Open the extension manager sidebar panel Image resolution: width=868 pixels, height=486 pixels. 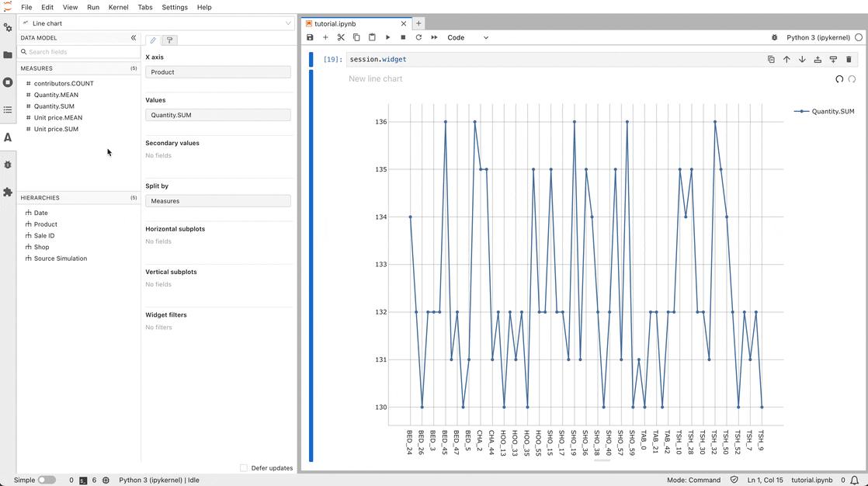[x=8, y=192]
